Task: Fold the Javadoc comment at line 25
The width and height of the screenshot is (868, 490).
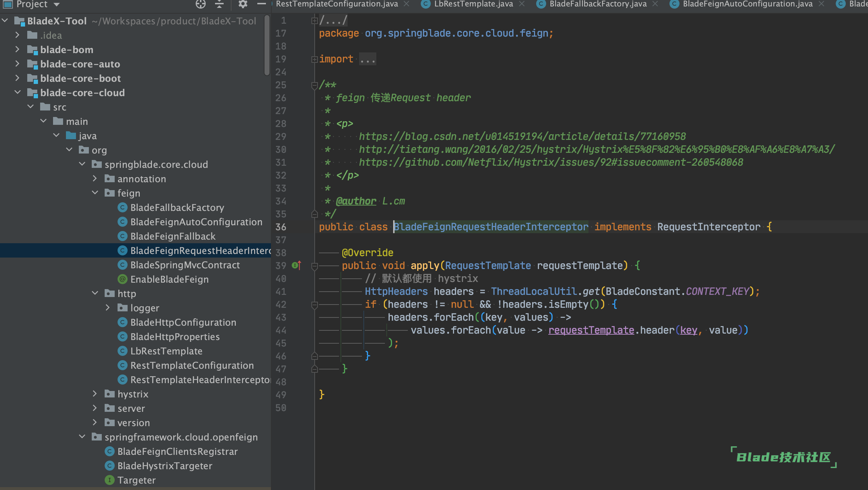Action: pyautogui.click(x=314, y=85)
